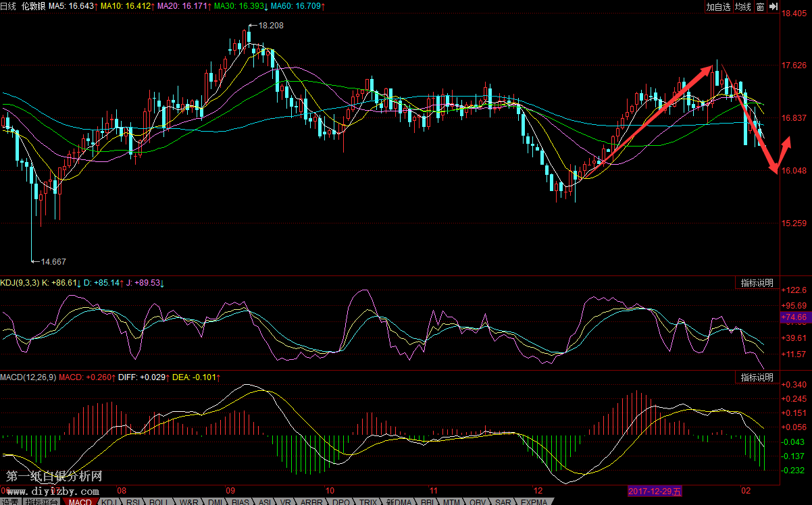This screenshot has height=505, width=812.
Task: Click the 日线 daily period label
Action: tap(8, 6)
